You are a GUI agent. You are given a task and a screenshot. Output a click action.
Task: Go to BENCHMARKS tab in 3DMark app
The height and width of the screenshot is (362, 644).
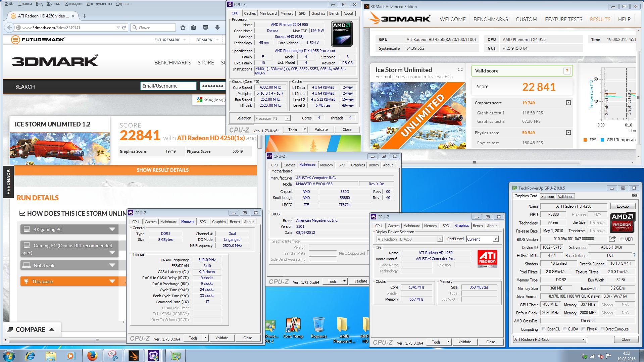coord(491,19)
